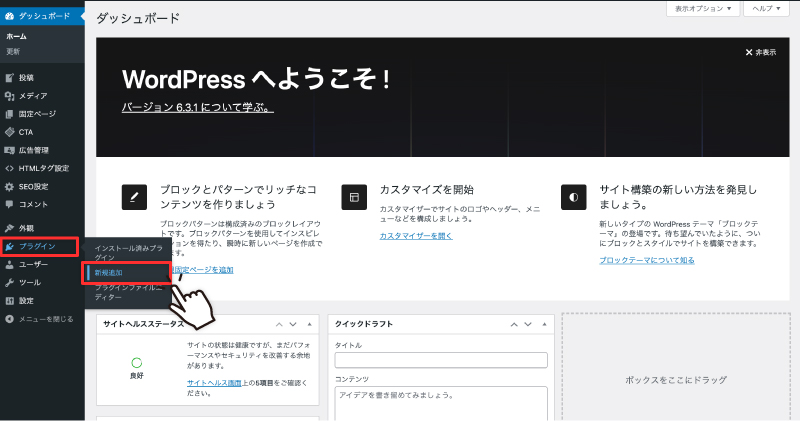Click the half-circle styles icon in welcome panel
This screenshot has height=421, width=800.
tap(573, 197)
